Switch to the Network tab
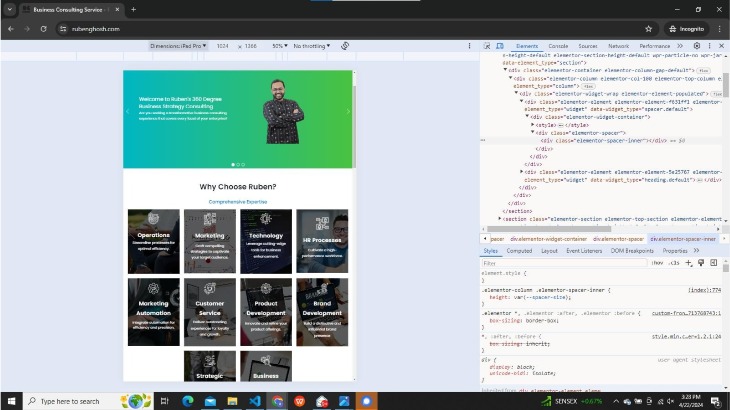Viewport: 730px width, 410px height. pyautogui.click(x=618, y=46)
